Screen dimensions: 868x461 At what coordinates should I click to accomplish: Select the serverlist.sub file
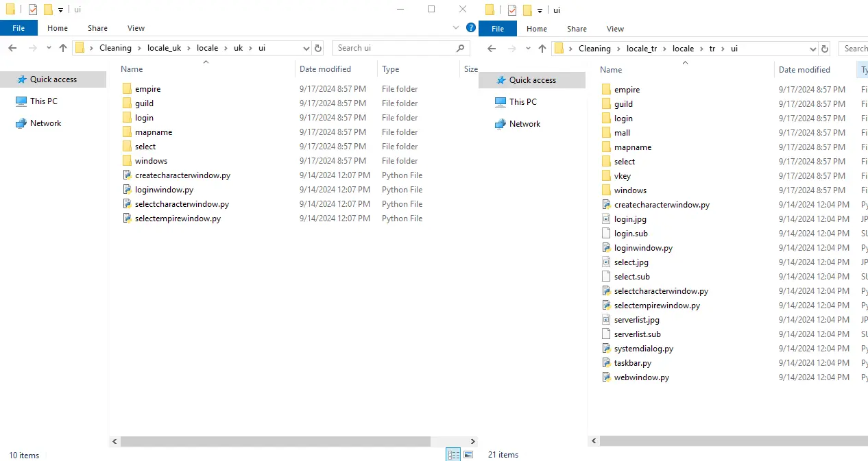[x=637, y=334]
